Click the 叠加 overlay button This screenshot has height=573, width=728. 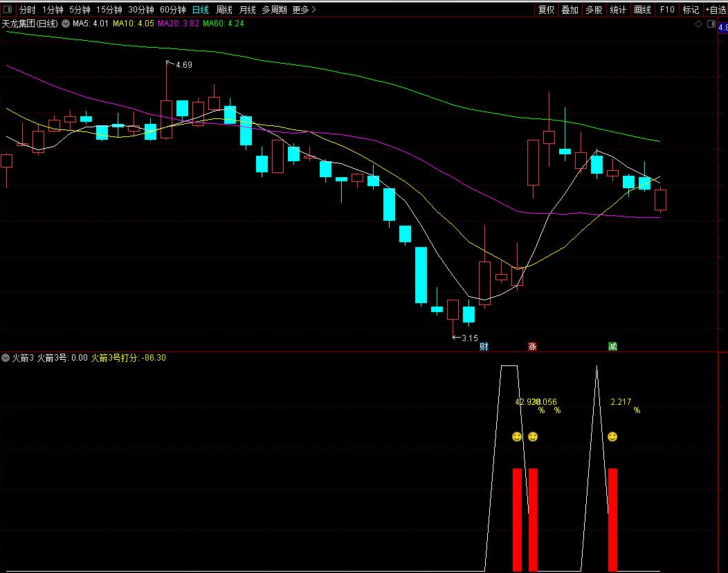pos(570,10)
